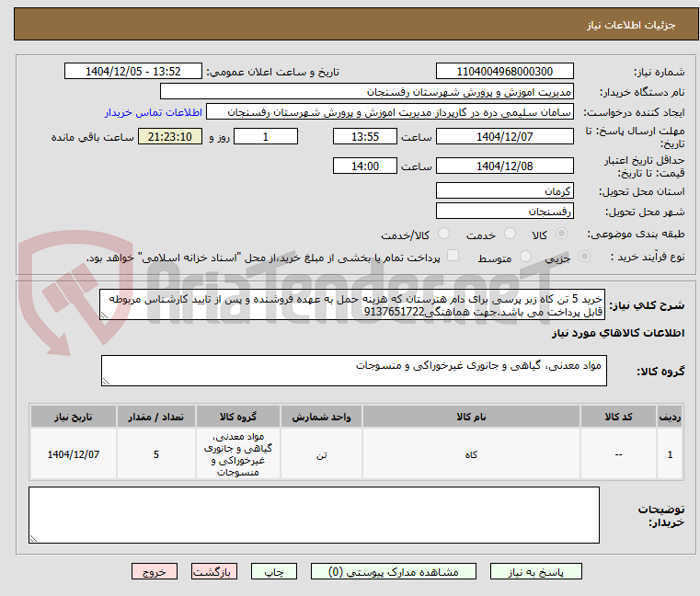This screenshot has width=700, height=596.
Task: Click the واحد شمارش column header
Action: 321,417
